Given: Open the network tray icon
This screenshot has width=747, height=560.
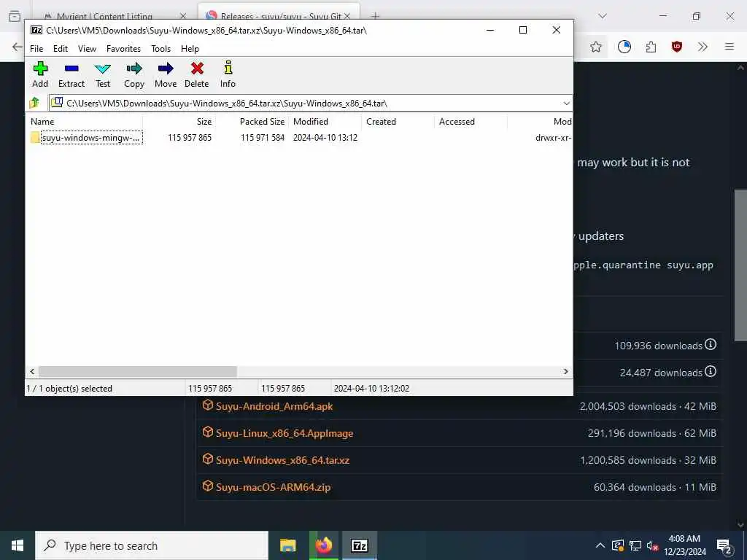Looking at the screenshot, I should pos(635,545).
